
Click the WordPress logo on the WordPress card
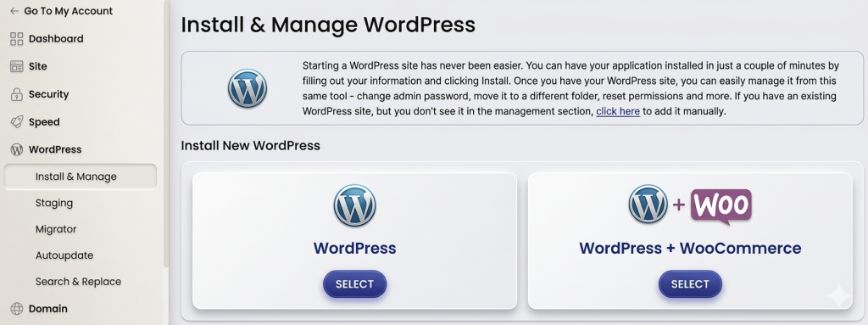pyautogui.click(x=355, y=205)
